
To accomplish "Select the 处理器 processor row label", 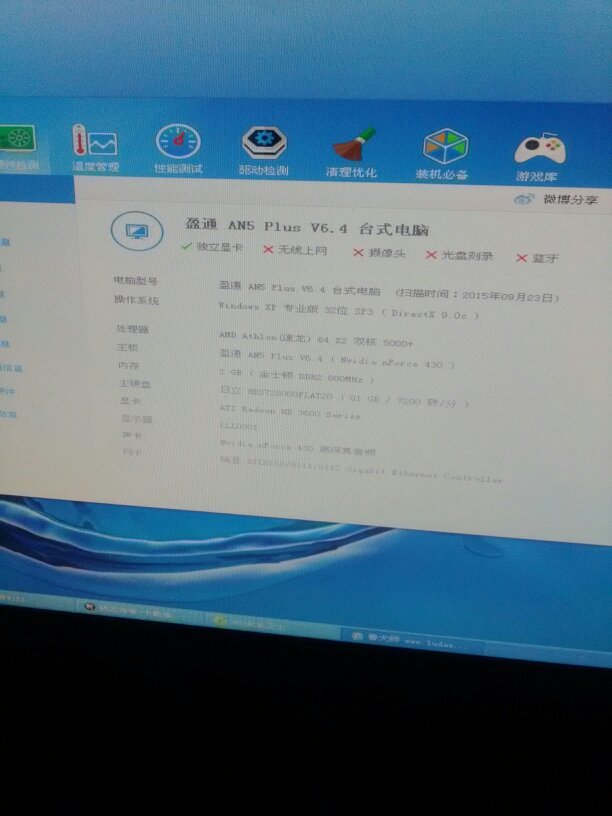I will point(131,328).
